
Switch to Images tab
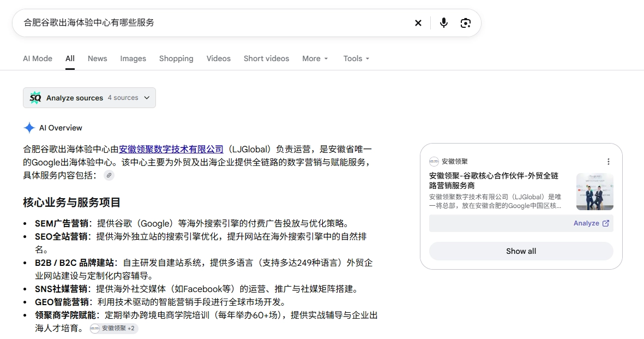[x=133, y=59]
